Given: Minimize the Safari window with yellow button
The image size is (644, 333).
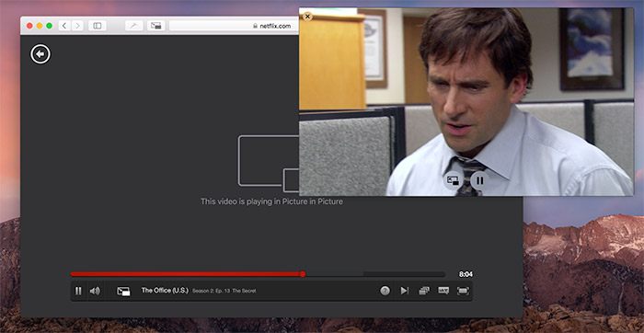Looking at the screenshot, I should [40, 26].
